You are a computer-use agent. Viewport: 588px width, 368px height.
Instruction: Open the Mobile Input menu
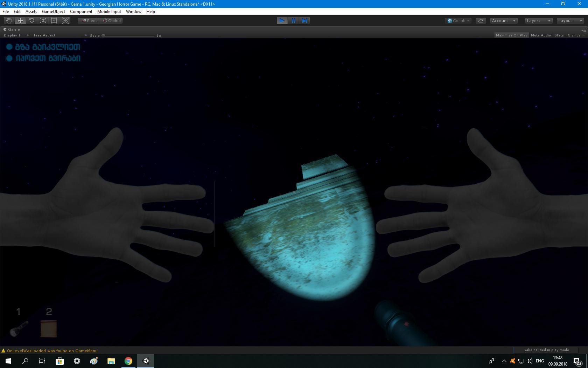click(109, 12)
